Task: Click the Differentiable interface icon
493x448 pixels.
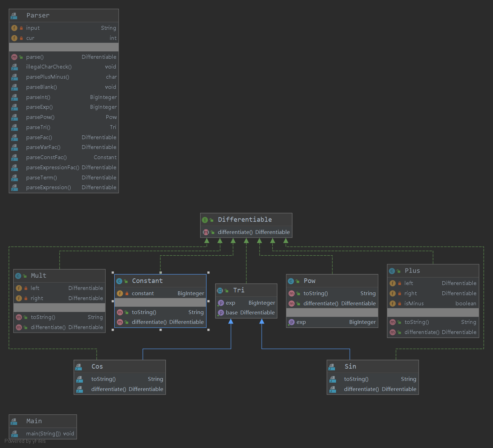Action: pyautogui.click(x=205, y=220)
